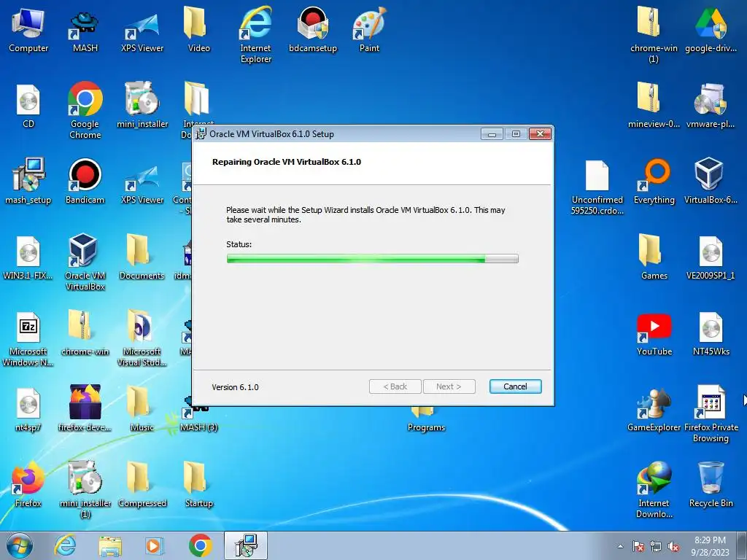Select the Paint desktop shortcut
This screenshot has height=560, width=747.
[x=369, y=30]
